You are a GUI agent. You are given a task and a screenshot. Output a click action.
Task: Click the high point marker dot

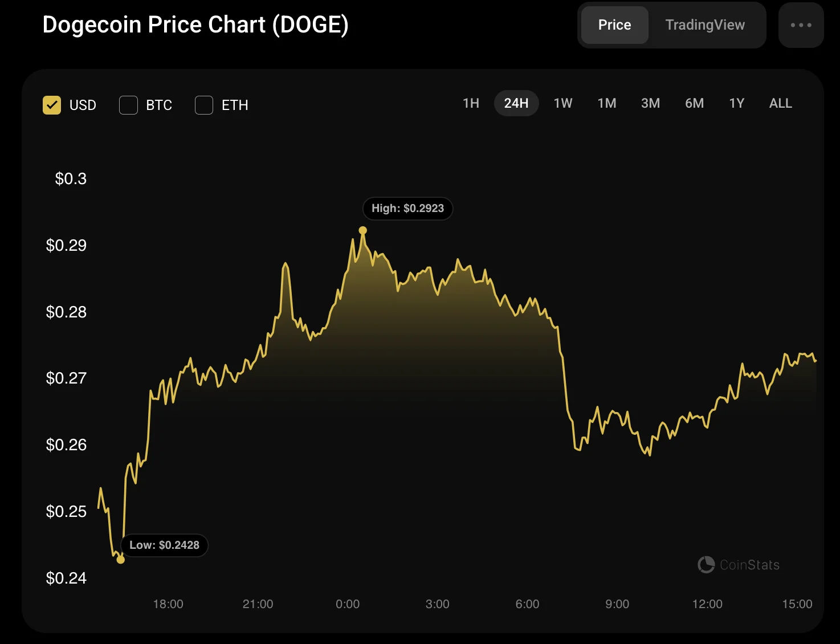[x=363, y=231]
